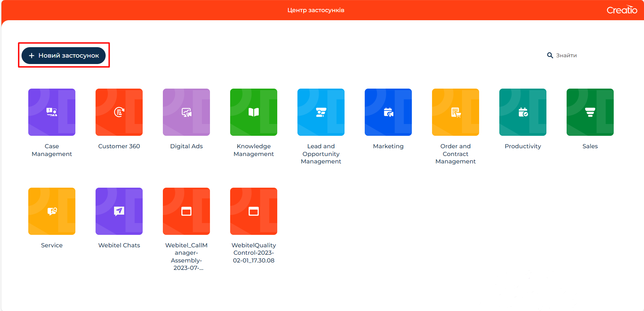
Task: Select the Sales label text
Action: pyautogui.click(x=590, y=146)
